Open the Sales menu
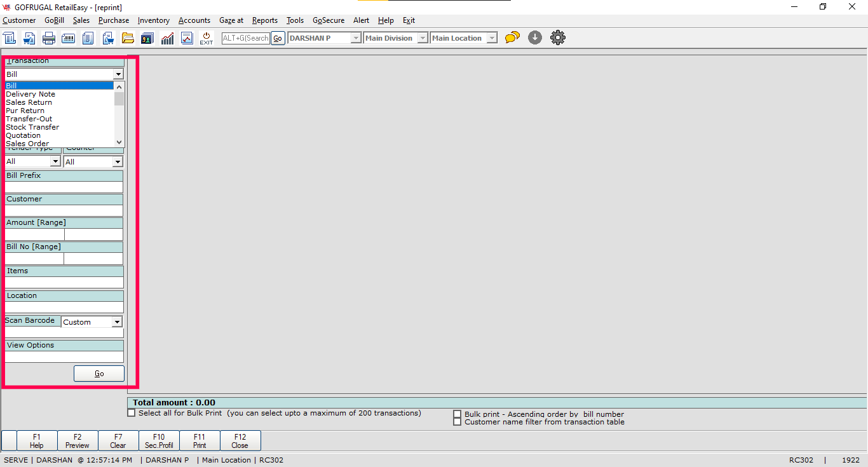Viewport: 868px width, 467px height. tap(81, 20)
